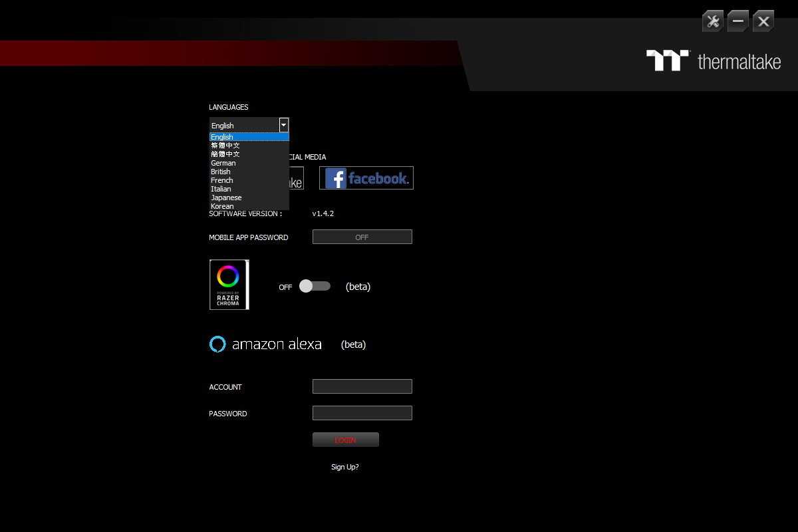Toggle the Mobile App Password OFF button
The image size is (798, 532).
[x=362, y=237]
